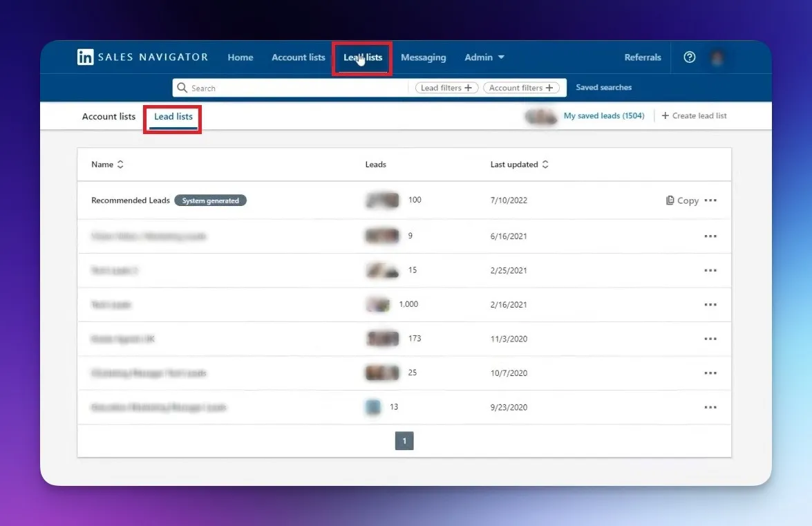
Task: Open more options for the 2/25/2021 row
Action: click(710, 270)
